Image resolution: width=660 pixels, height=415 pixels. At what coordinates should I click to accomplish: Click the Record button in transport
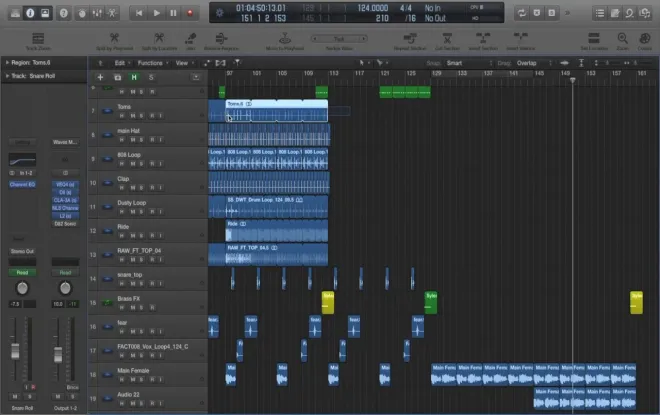click(192, 12)
